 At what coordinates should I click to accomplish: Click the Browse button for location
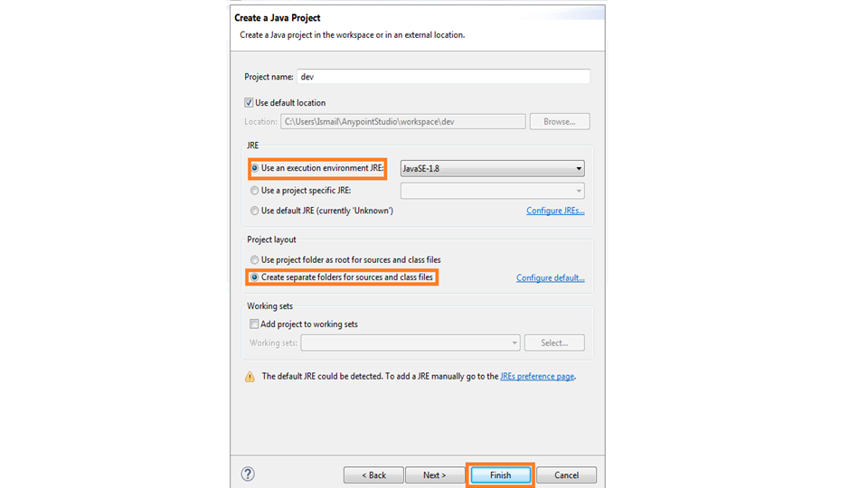[560, 122]
